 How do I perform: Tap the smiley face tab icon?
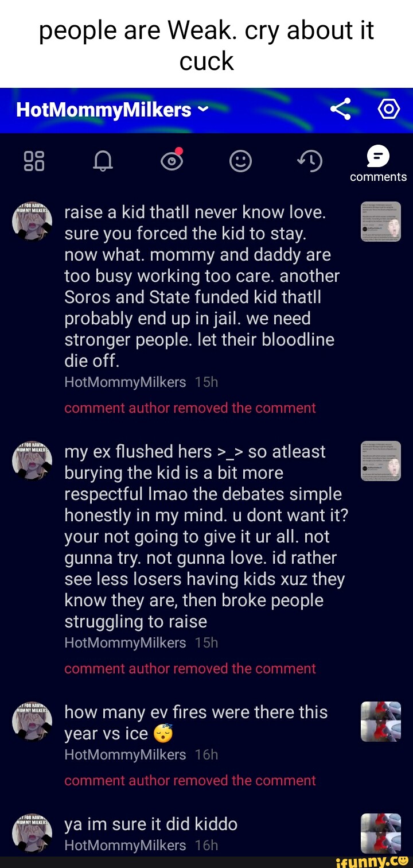[x=240, y=162]
